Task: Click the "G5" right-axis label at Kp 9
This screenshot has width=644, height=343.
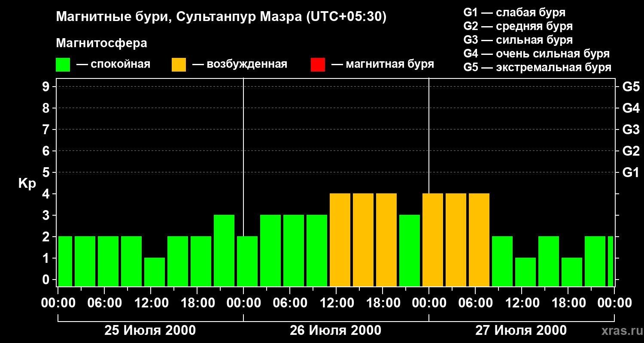Action: (x=631, y=87)
